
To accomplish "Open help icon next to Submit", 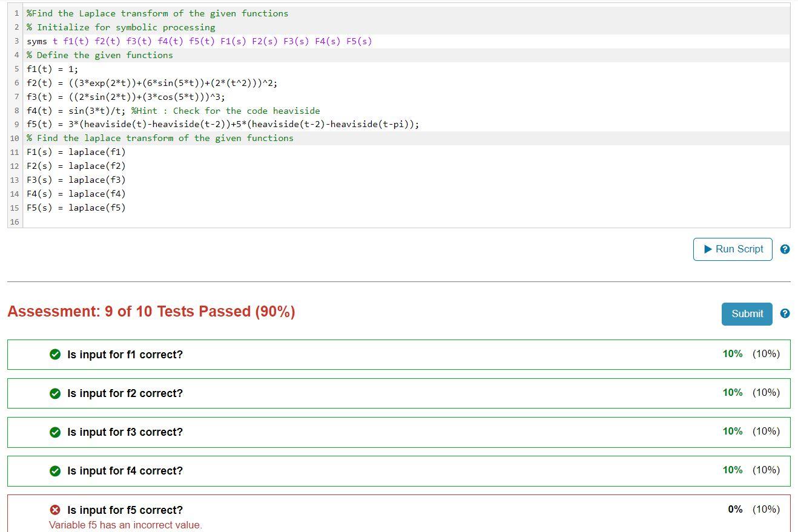I will pyautogui.click(x=785, y=314).
